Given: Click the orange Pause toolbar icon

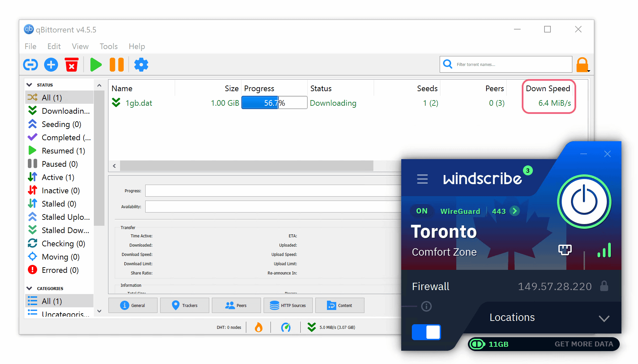Looking at the screenshot, I should 117,65.
